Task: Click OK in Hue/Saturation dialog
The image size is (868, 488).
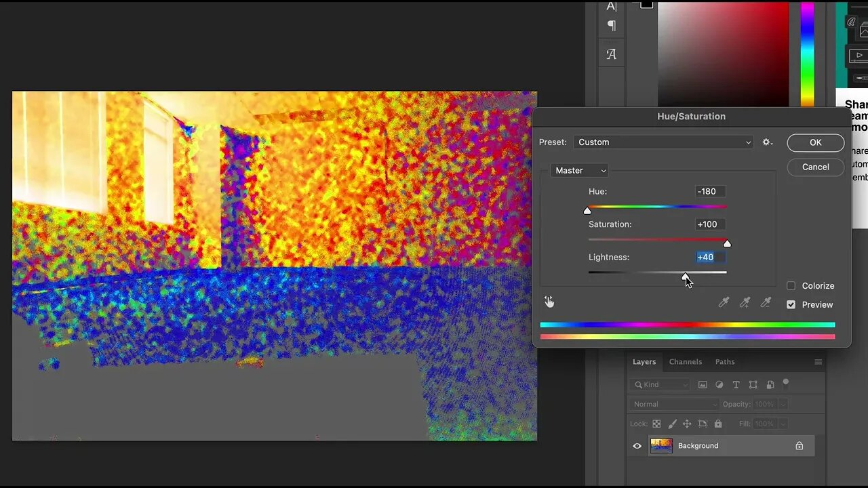Action: pos(816,142)
